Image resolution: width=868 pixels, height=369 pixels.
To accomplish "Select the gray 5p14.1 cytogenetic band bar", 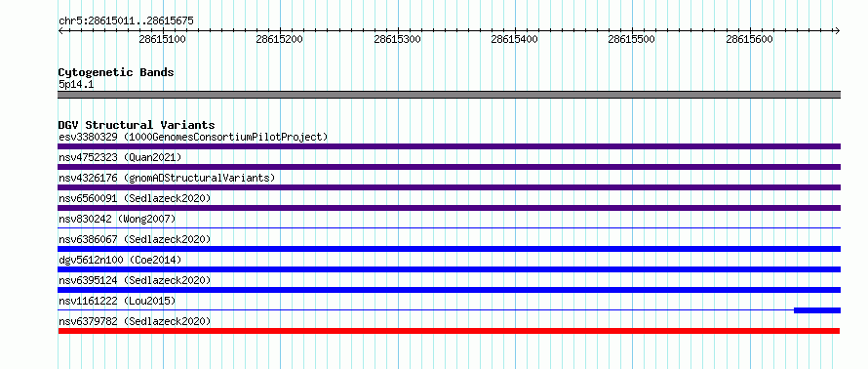I will click(449, 95).
